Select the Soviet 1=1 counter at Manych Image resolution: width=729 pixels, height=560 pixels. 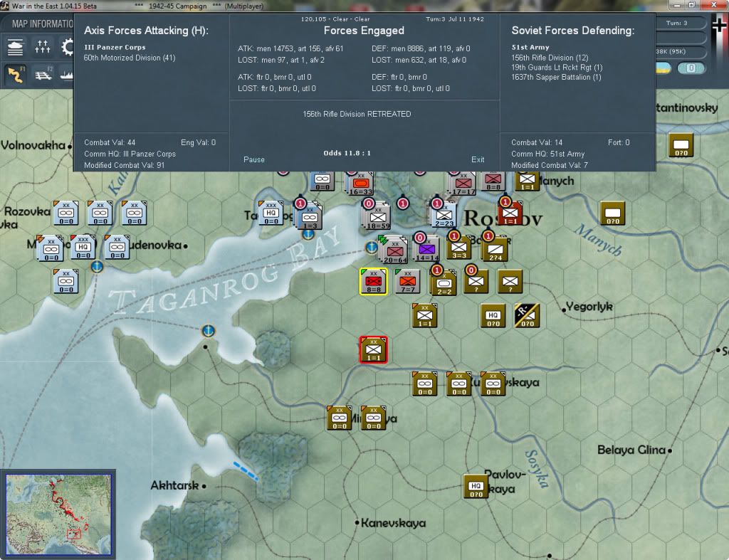(527, 181)
